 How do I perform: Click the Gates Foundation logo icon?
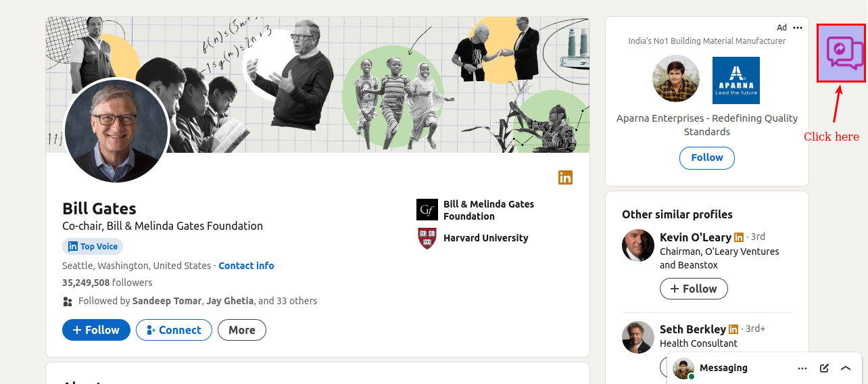tap(427, 210)
